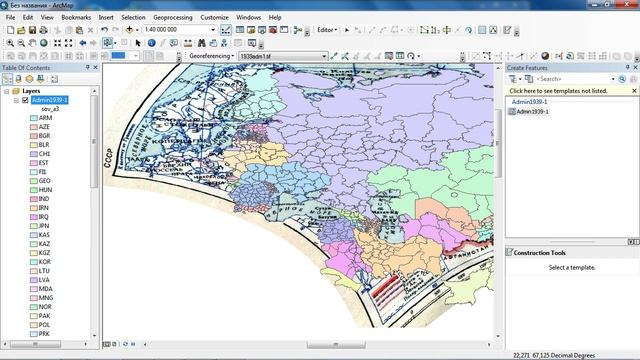
Task: Undo the last action
Action: pos(104,30)
